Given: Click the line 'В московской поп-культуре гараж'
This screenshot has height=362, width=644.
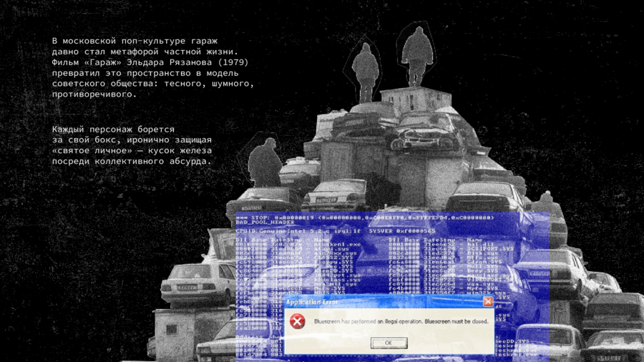Looking at the screenshot, I should (135, 41).
